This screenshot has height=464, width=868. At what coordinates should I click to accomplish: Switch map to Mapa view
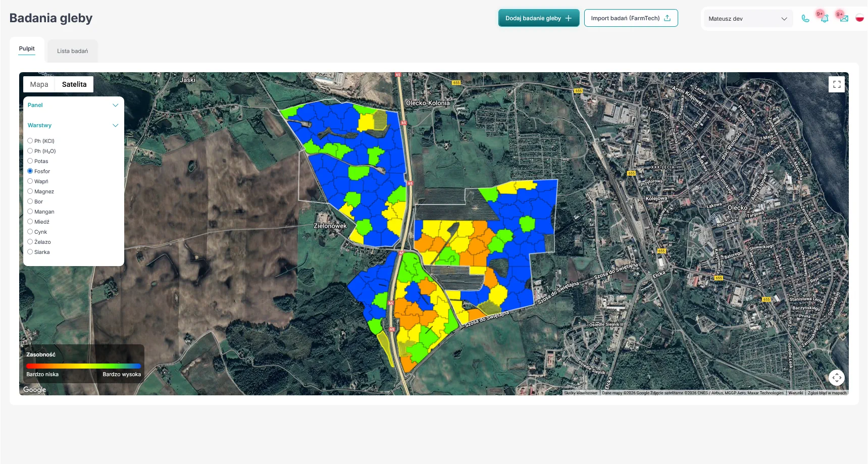coord(39,84)
